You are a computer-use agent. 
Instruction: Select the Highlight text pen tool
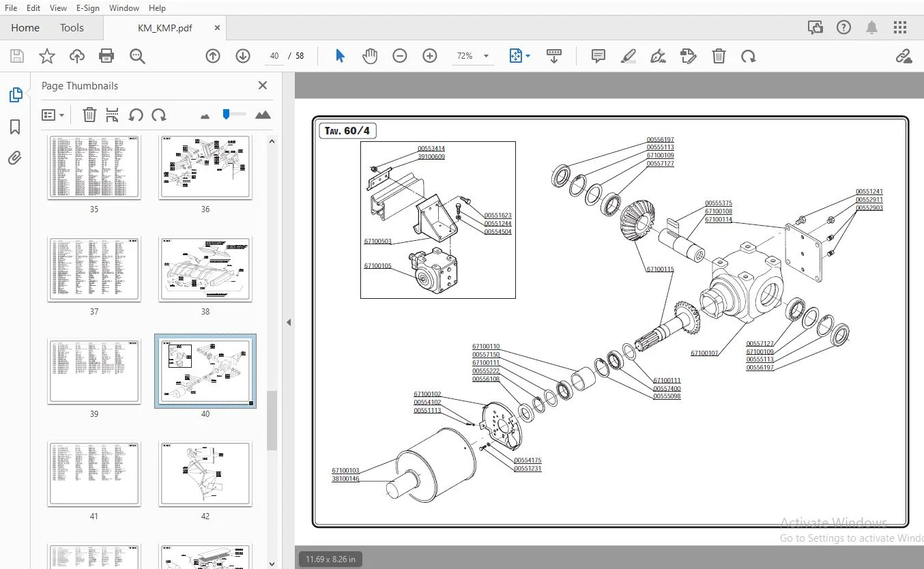[629, 56]
